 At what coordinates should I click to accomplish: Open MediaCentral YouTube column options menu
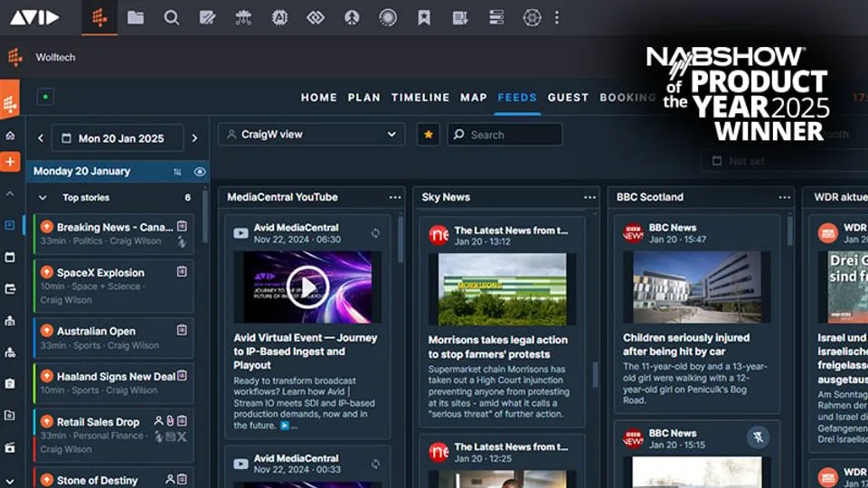(395, 198)
